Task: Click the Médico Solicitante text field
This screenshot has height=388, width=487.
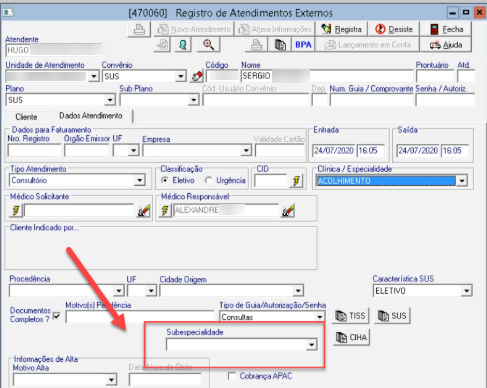Action: pyautogui.click(x=79, y=210)
